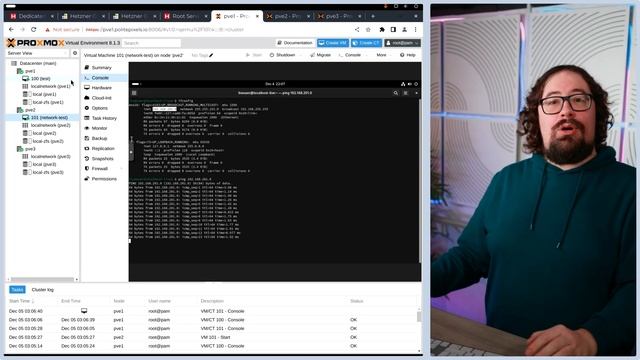Click the Migrate button
Image resolution: width=640 pixels, height=360 pixels.
pyautogui.click(x=320, y=55)
